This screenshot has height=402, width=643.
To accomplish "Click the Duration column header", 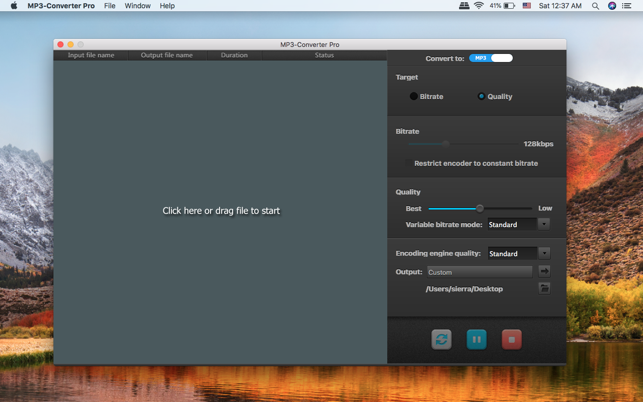I will 234,55.
